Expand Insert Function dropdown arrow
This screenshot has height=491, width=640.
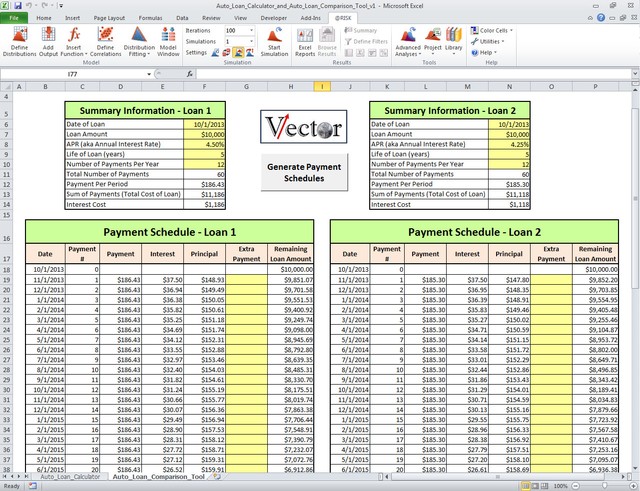tap(86, 54)
